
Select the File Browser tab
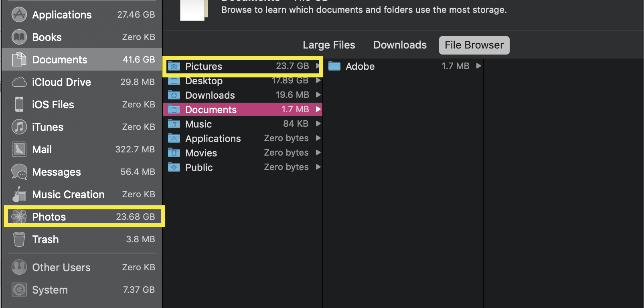[474, 45]
